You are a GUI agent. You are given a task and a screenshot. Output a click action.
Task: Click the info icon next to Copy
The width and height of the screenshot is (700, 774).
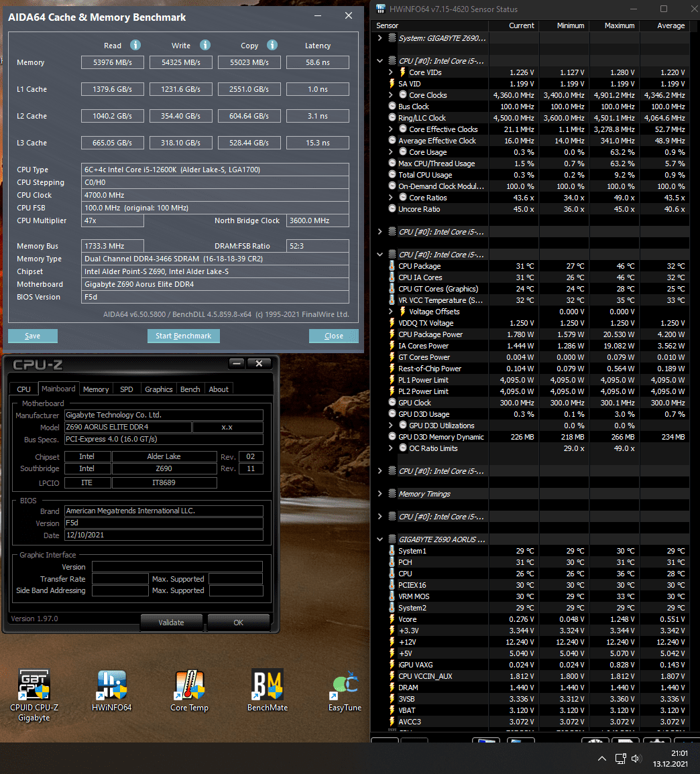coord(272,45)
